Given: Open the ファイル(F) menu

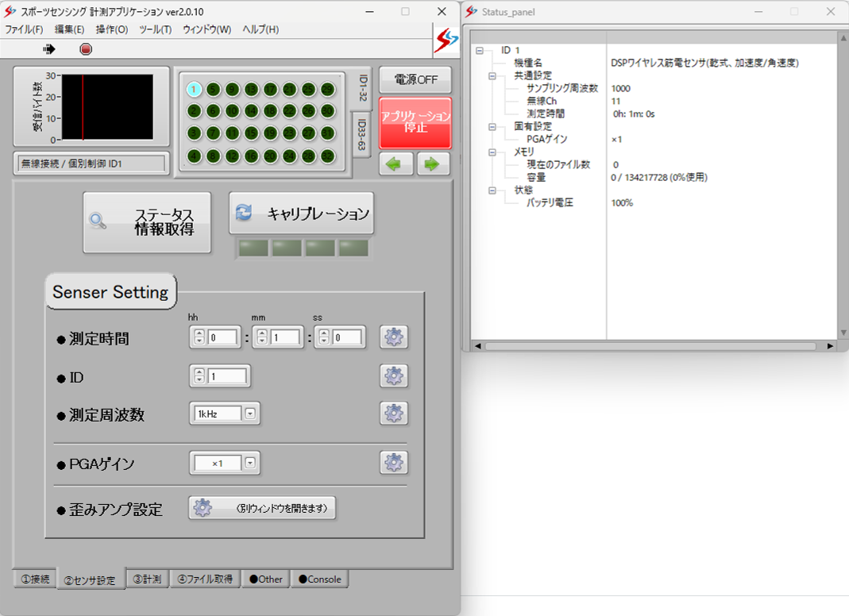Looking at the screenshot, I should click(25, 29).
